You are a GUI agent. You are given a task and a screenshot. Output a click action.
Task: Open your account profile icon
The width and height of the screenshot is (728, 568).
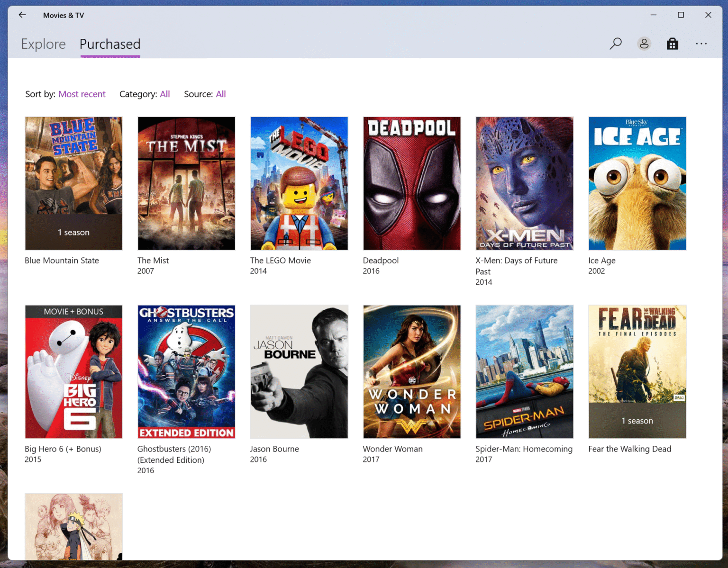(644, 44)
